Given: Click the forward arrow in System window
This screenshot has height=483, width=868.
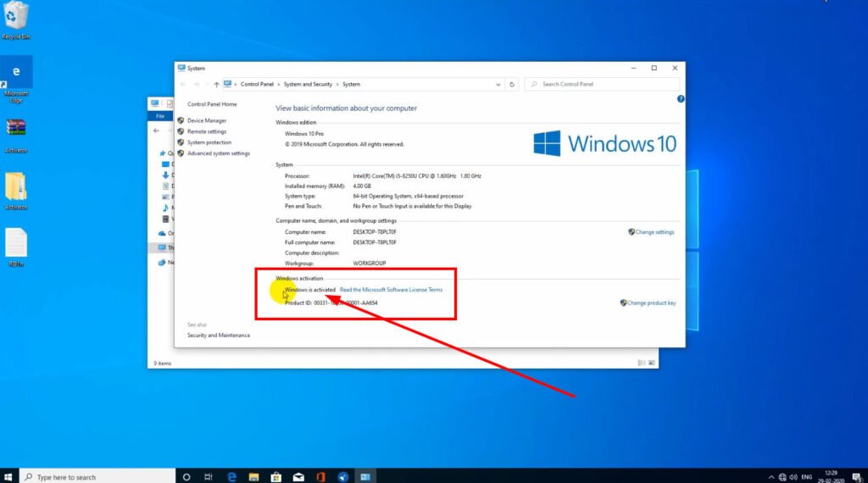Looking at the screenshot, I should [197, 85].
